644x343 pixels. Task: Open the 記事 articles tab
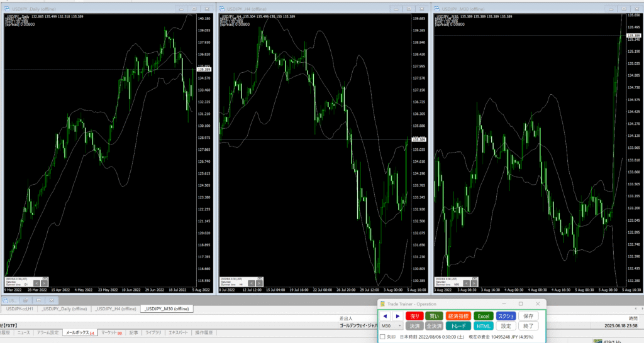click(133, 333)
